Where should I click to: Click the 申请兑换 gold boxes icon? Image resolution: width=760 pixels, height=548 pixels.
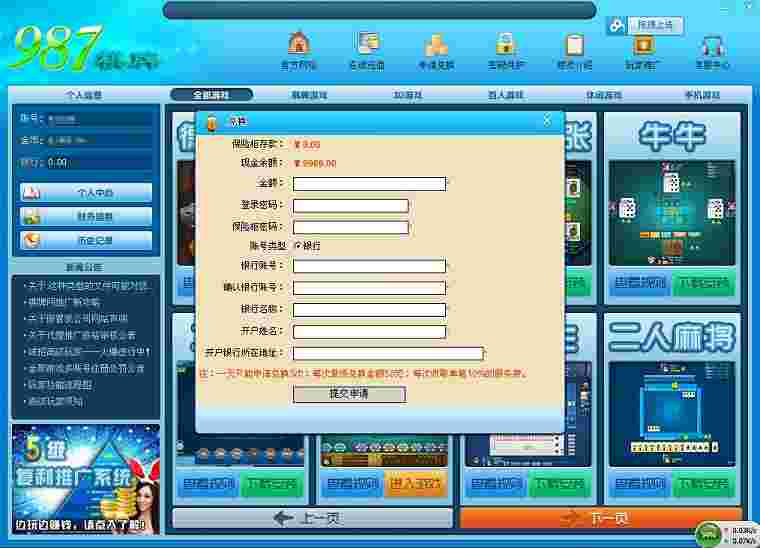[x=435, y=45]
